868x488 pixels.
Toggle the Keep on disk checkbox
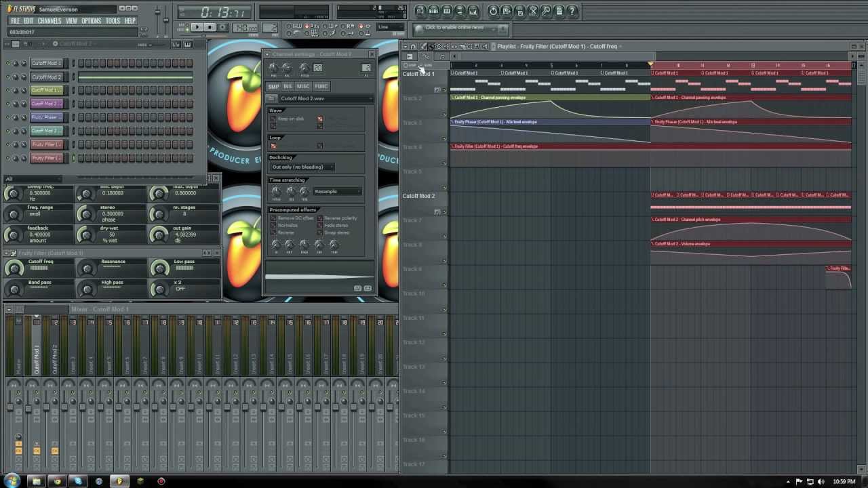(x=273, y=119)
